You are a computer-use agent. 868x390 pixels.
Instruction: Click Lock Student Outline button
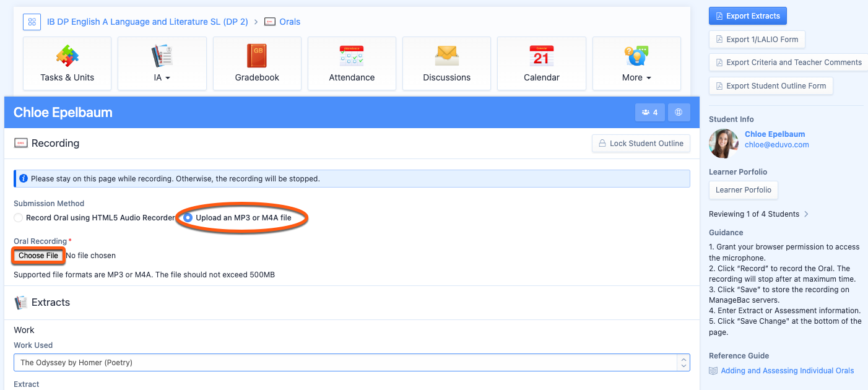click(x=641, y=143)
